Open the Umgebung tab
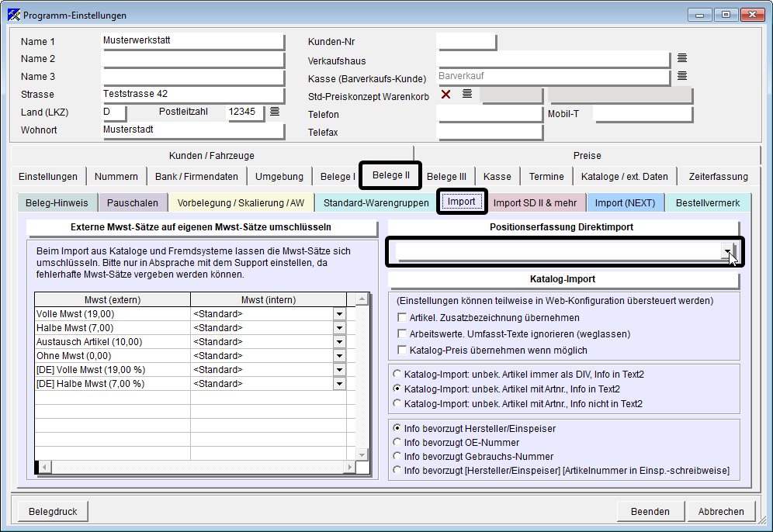773x532 pixels. pyautogui.click(x=279, y=176)
